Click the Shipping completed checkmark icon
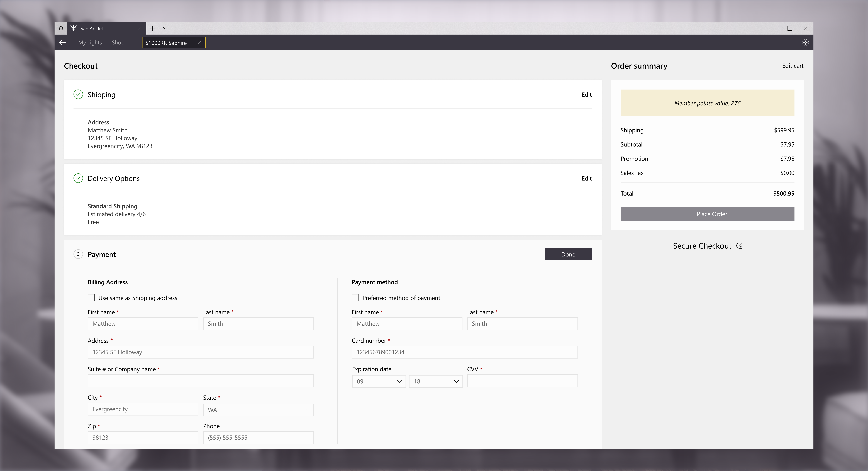Viewport: 868px width, 471px height. pyautogui.click(x=78, y=94)
